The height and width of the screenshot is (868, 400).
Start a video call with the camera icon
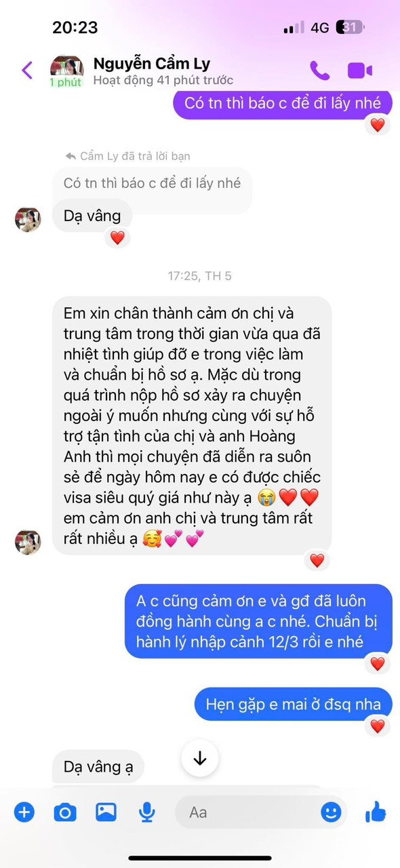(x=360, y=70)
